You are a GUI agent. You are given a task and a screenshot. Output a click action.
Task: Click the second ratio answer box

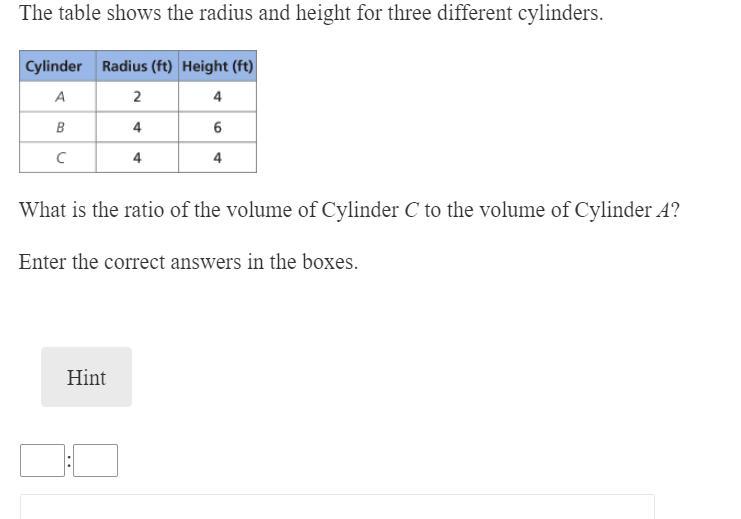point(95,461)
